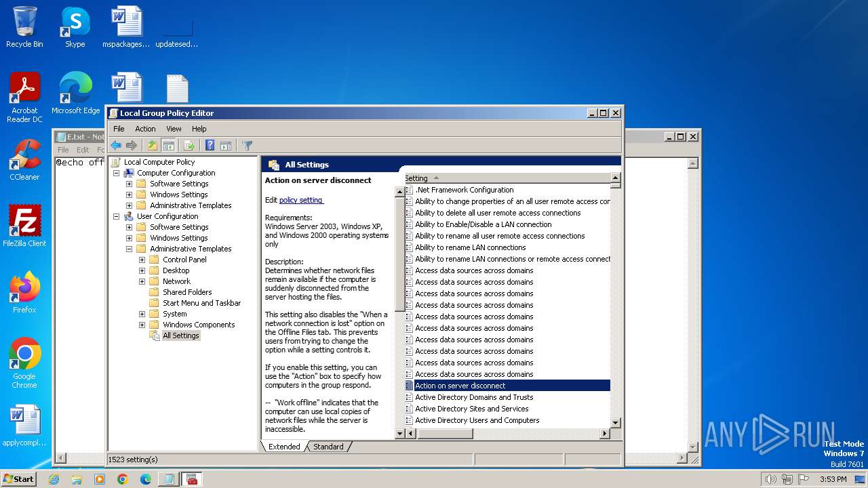The height and width of the screenshot is (488, 868).
Task: Select Network tree item
Action: (176, 281)
